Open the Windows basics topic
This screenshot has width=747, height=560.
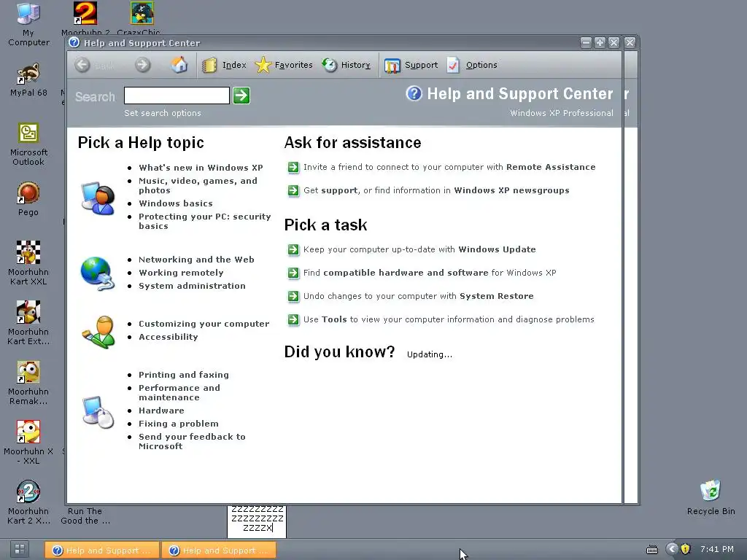click(x=176, y=203)
